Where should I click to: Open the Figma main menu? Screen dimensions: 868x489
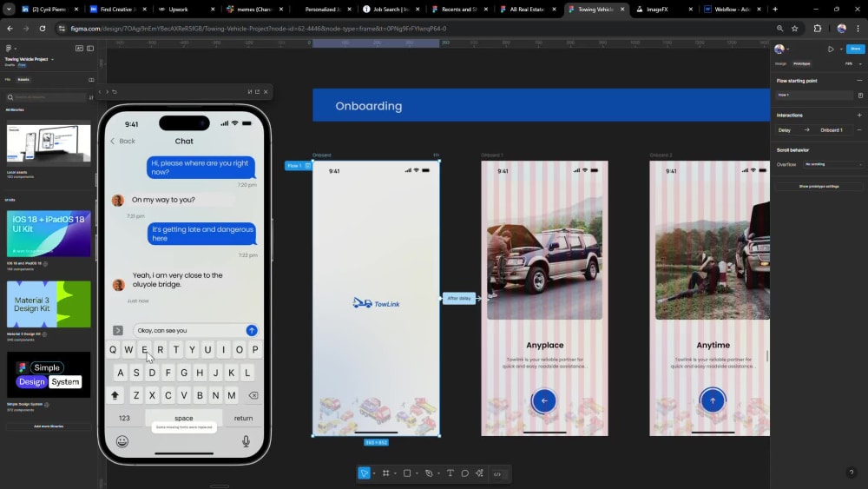10,49
